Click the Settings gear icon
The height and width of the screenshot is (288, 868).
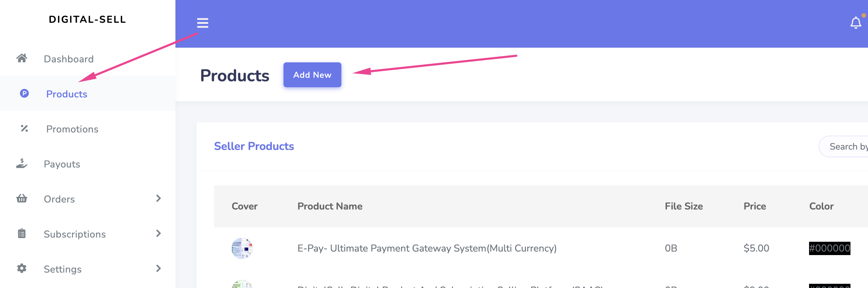click(22, 269)
